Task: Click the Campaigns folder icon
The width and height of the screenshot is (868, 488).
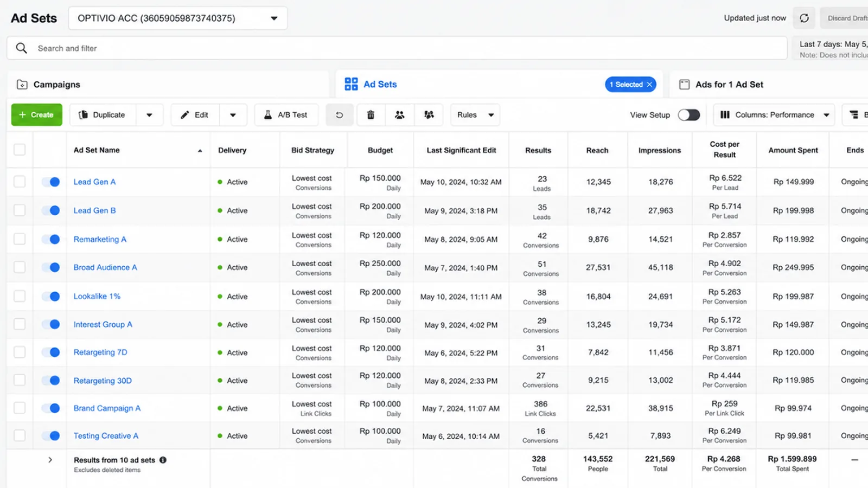Action: (22, 85)
